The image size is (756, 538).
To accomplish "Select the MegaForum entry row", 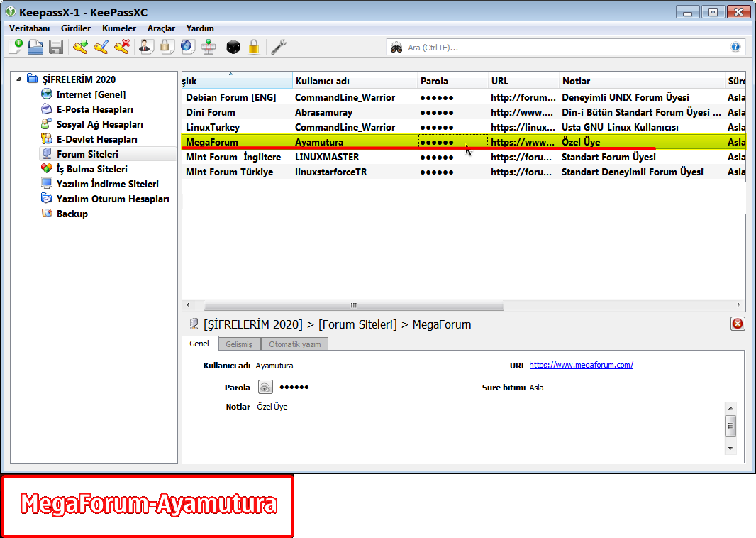I will click(x=464, y=143).
